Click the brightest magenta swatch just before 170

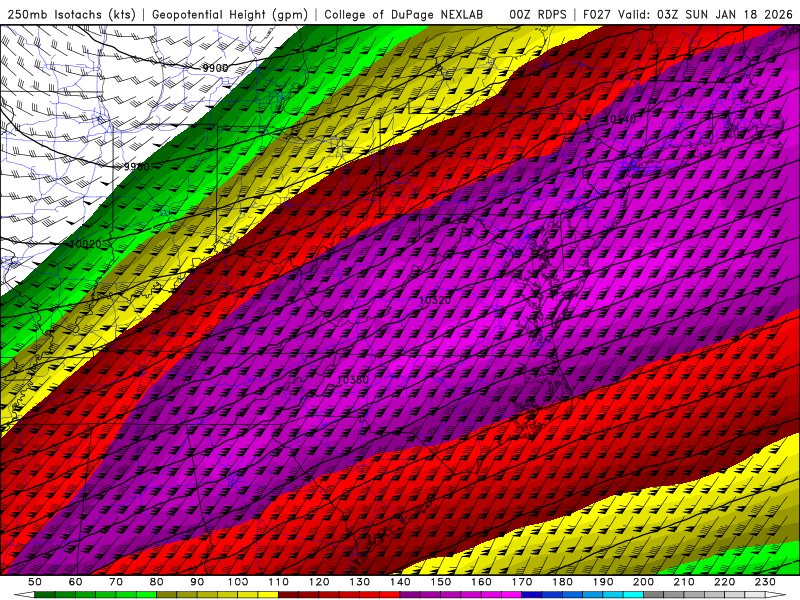pos(511,595)
